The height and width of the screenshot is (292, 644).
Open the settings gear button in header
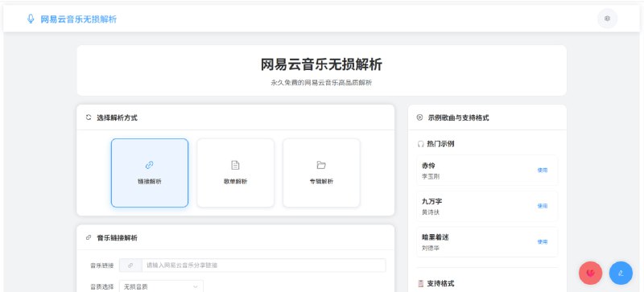pos(607,19)
